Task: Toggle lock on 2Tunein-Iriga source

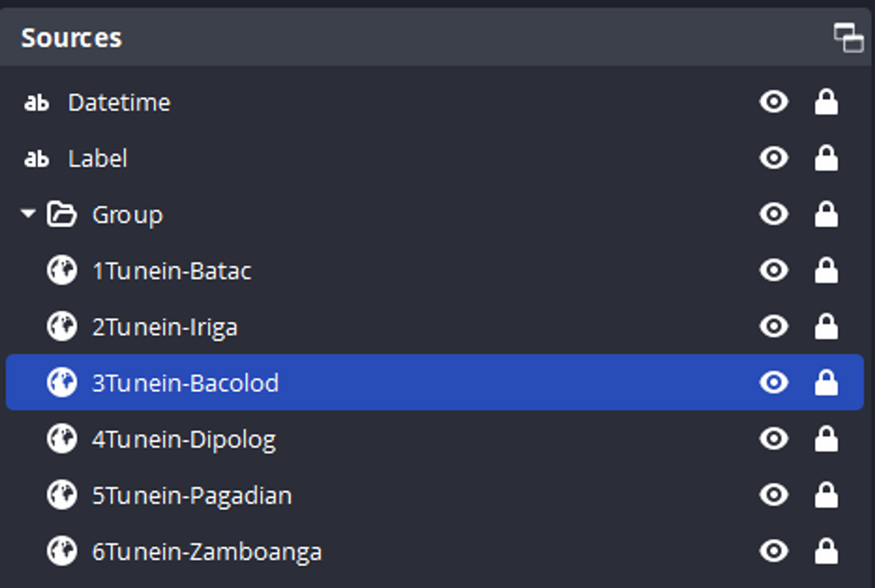Action: [826, 326]
